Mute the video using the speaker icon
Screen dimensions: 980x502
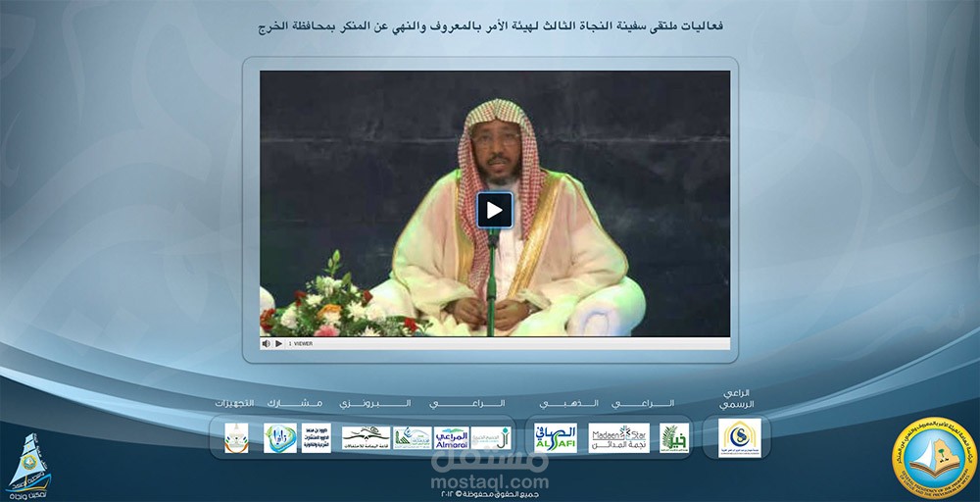click(x=267, y=343)
